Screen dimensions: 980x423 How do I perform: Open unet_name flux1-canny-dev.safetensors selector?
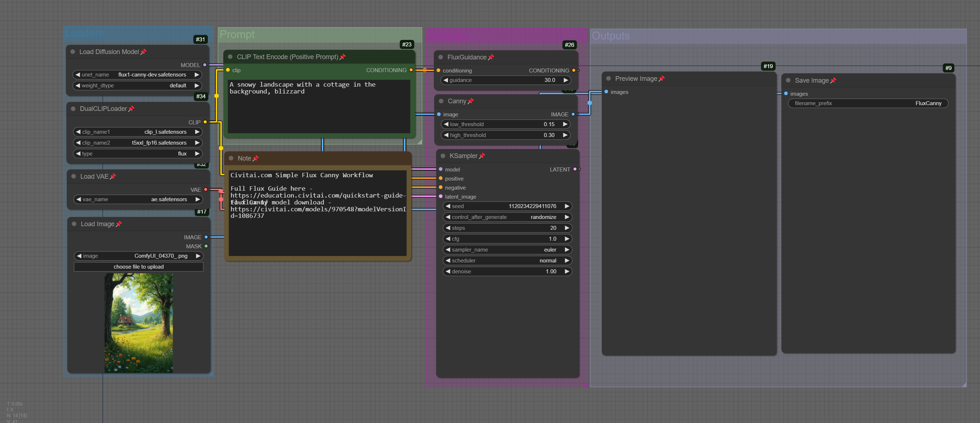tap(137, 75)
